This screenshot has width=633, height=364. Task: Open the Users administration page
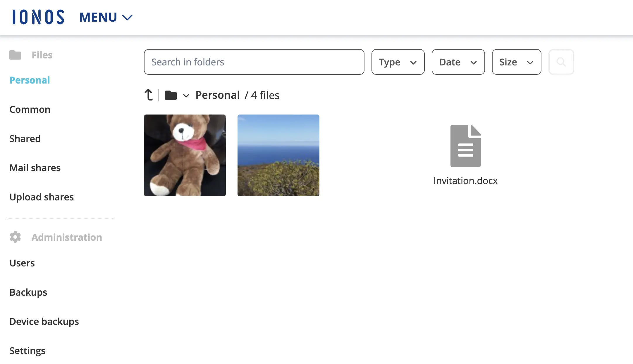coord(22,263)
